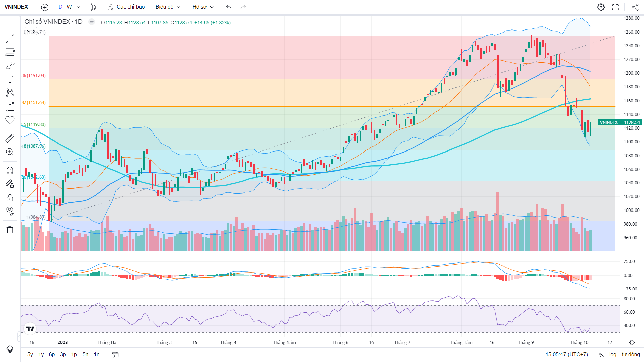Toggle hide all drawings eye icon
Viewport: 644px width, 362px height.
click(x=10, y=211)
